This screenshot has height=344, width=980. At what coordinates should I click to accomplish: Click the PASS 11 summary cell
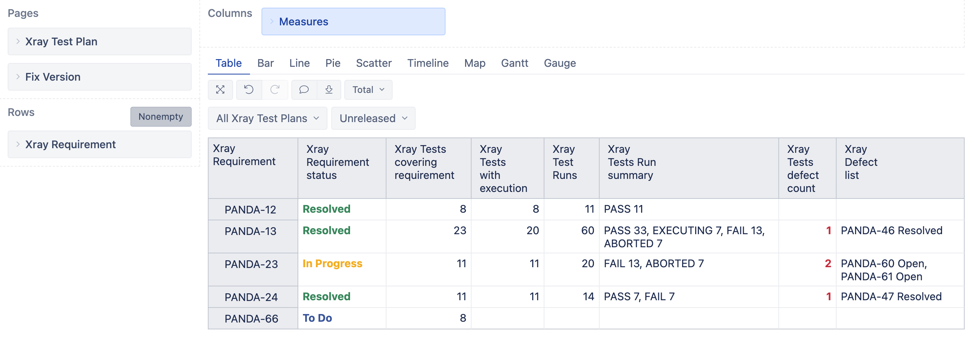689,209
